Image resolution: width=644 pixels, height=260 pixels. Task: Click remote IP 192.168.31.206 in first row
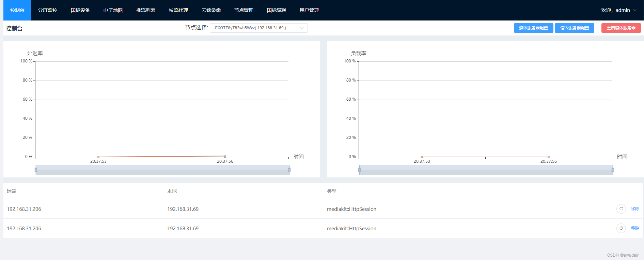point(24,209)
